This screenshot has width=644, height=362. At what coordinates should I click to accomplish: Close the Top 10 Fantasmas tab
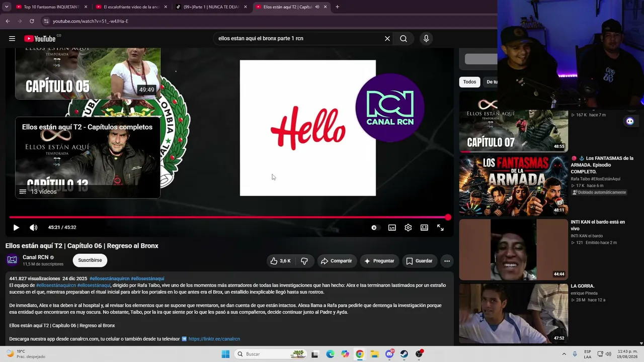[86, 7]
